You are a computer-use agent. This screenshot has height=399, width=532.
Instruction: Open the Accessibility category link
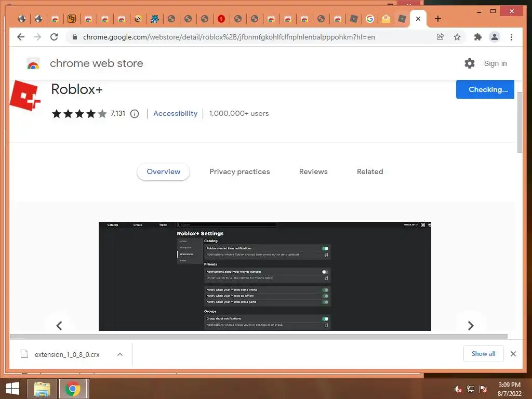click(176, 113)
